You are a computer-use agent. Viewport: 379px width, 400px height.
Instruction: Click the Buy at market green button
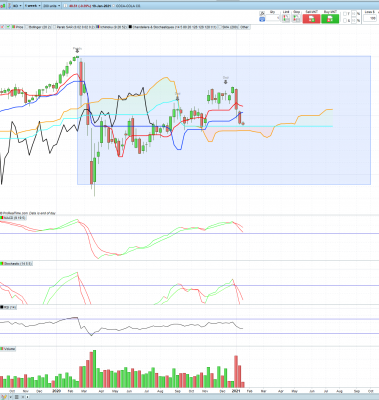click(x=330, y=19)
